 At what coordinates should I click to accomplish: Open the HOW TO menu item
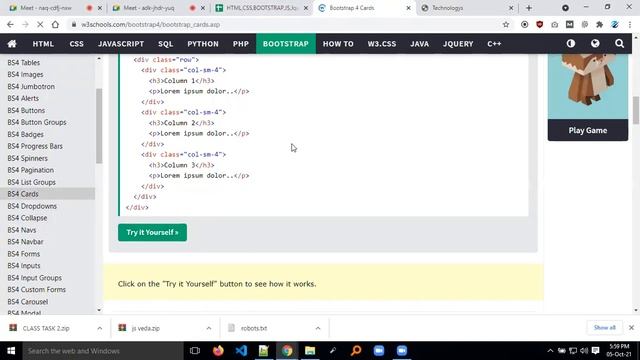click(x=338, y=44)
